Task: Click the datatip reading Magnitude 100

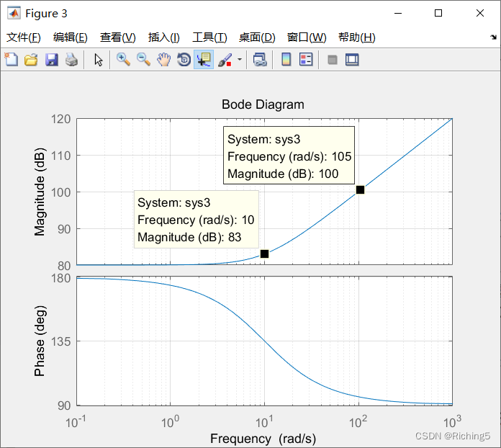Action: pos(289,156)
